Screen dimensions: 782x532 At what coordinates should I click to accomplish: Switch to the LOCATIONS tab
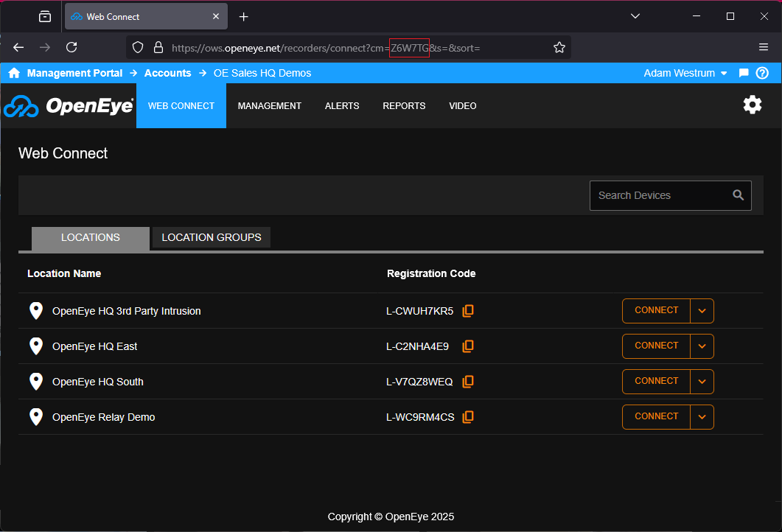point(90,238)
